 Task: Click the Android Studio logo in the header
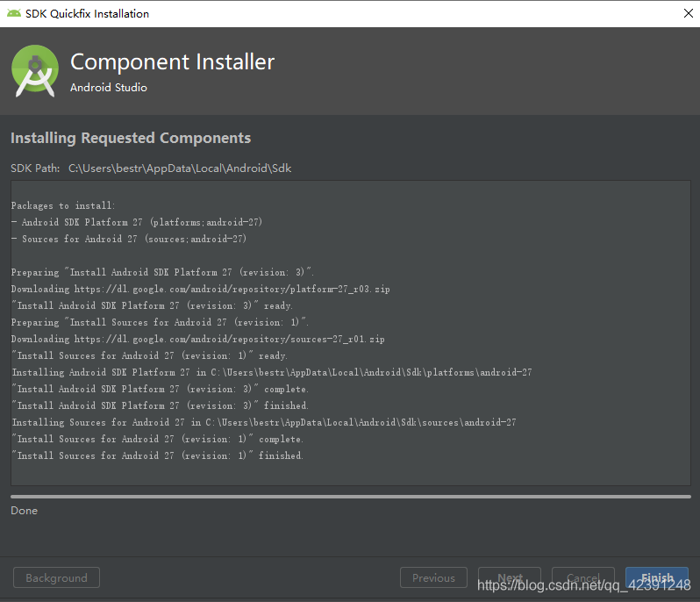tap(35, 71)
